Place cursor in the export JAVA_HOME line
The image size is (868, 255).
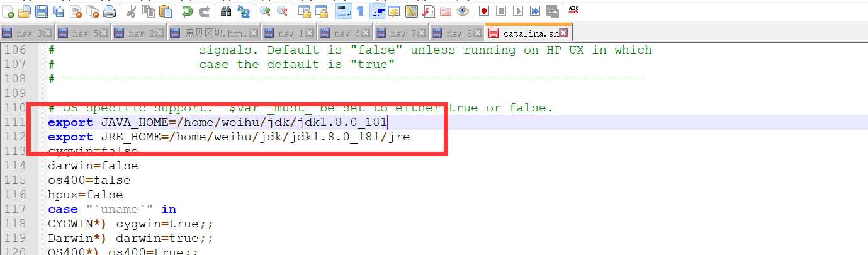pyautogui.click(x=217, y=122)
